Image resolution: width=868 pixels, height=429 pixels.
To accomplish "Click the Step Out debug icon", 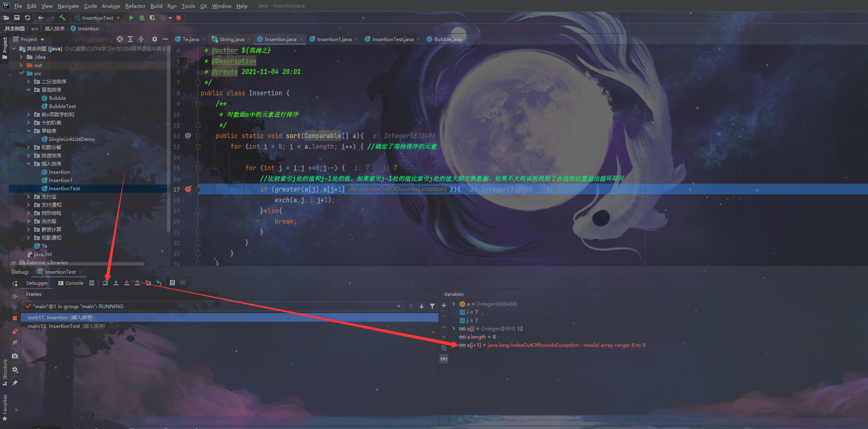I will [x=137, y=283].
